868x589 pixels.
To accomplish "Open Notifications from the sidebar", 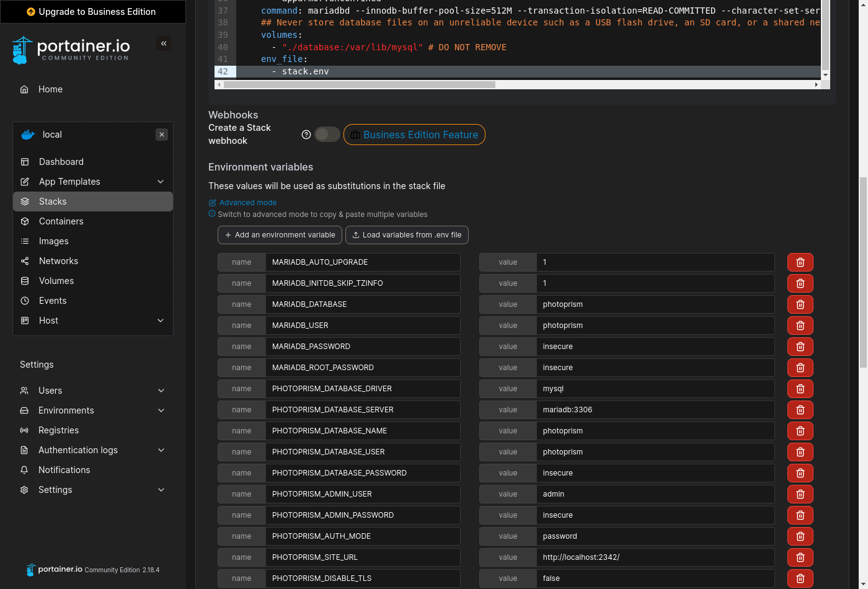I will (x=64, y=469).
